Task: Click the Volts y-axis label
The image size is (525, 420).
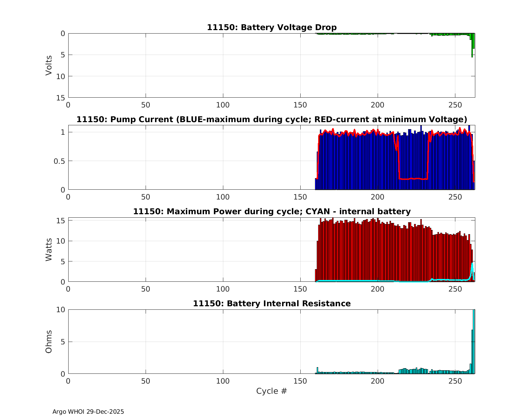Action: pos(49,65)
